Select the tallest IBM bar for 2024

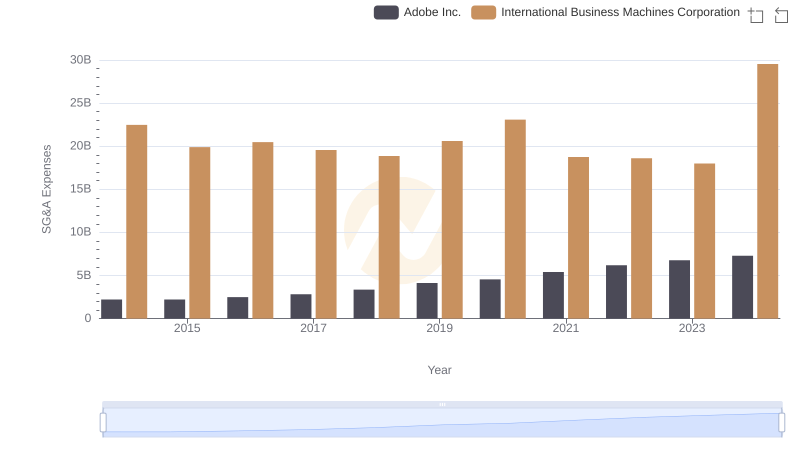pyautogui.click(x=767, y=191)
